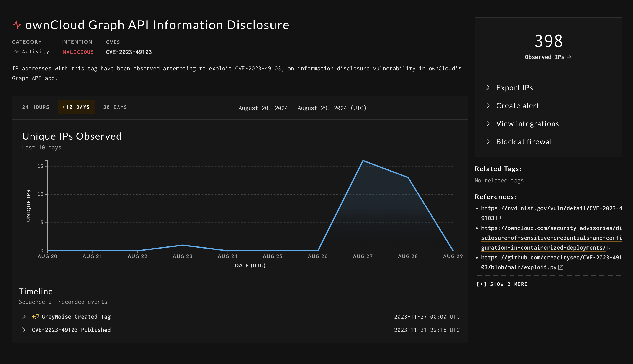Click the ownCloud Graph API Information Disclosure title
Screen dimensions: 633x364
[157, 25]
